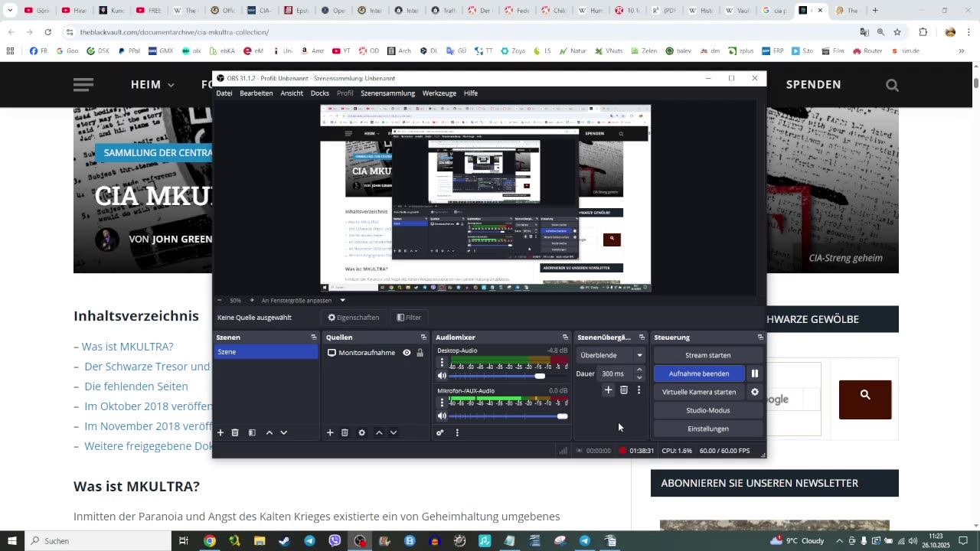Open the Desktop-Audio three-dot options
980x551 pixels.
coord(442,362)
